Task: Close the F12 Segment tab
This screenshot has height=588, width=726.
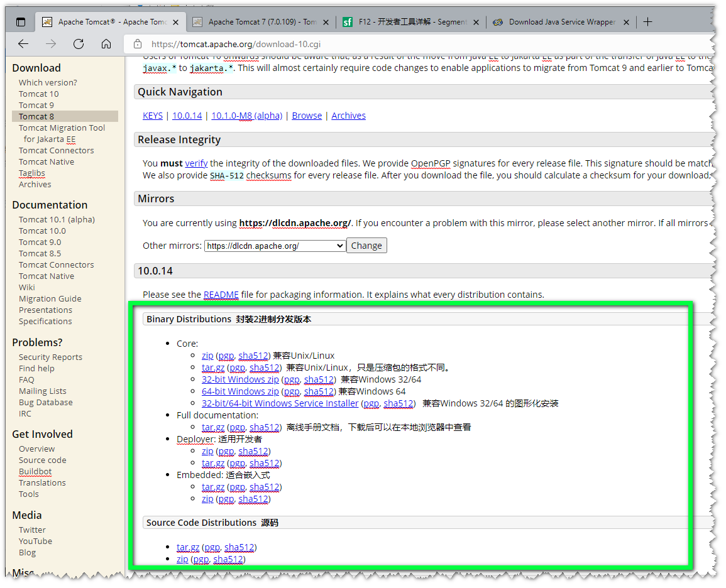Action: click(x=476, y=22)
